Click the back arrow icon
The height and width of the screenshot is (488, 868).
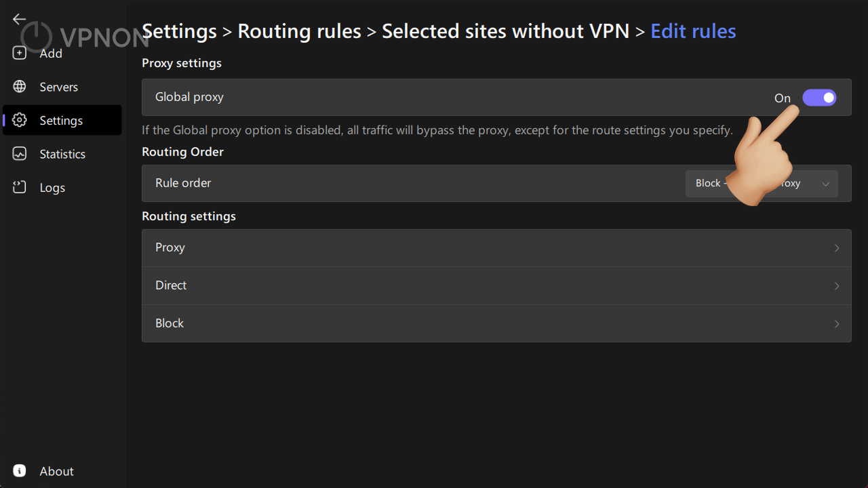pos(19,20)
